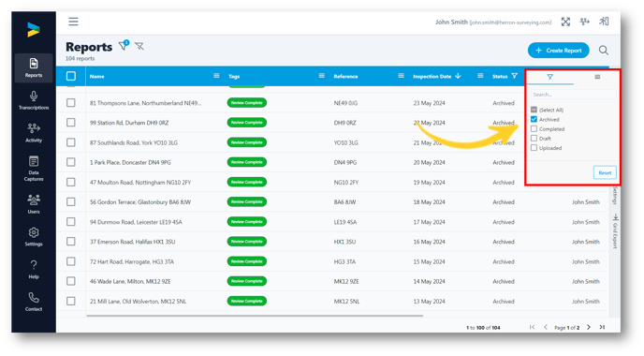The image size is (644, 356).
Task: Open the 47 Moulton Road report
Action: [x=140, y=182]
